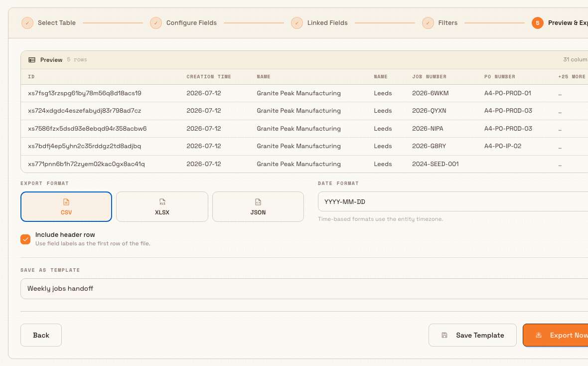Image resolution: width=588 pixels, height=366 pixels.
Task: Click the Back button
Action: 41,335
